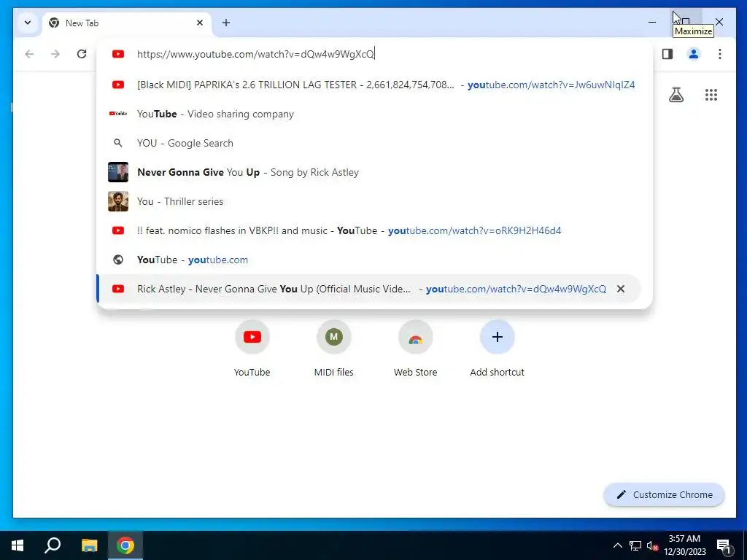Open the MIDI files shortcut tile

click(x=333, y=349)
